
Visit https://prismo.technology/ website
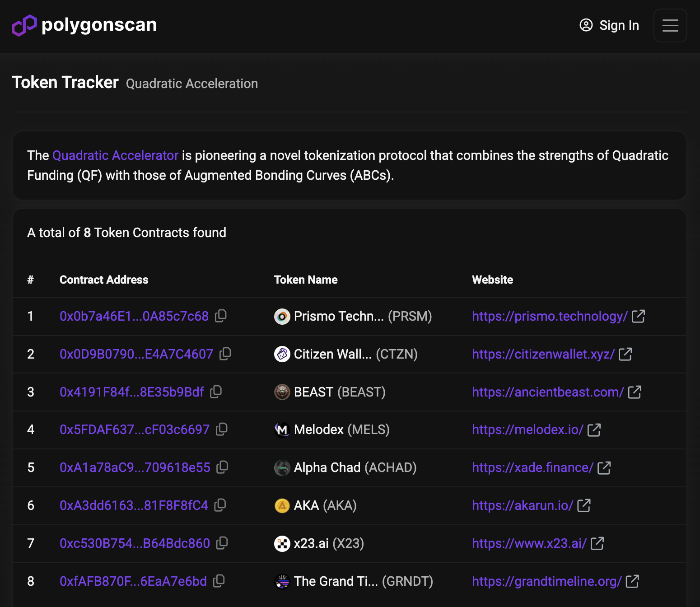click(x=550, y=316)
